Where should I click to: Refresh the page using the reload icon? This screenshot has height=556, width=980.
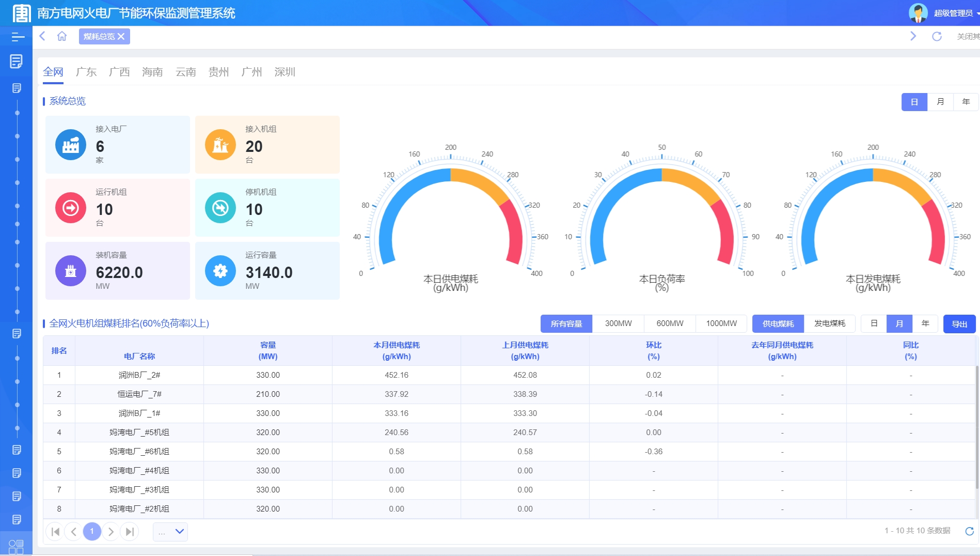pyautogui.click(x=937, y=36)
